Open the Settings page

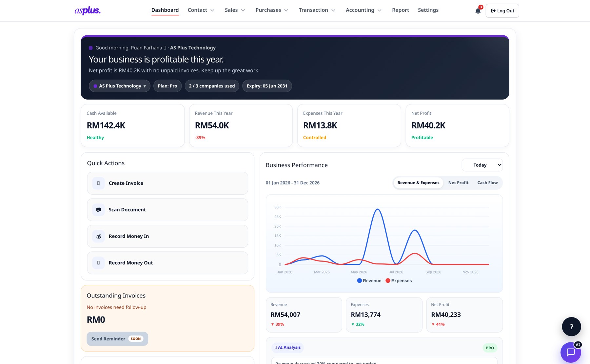[x=428, y=10]
